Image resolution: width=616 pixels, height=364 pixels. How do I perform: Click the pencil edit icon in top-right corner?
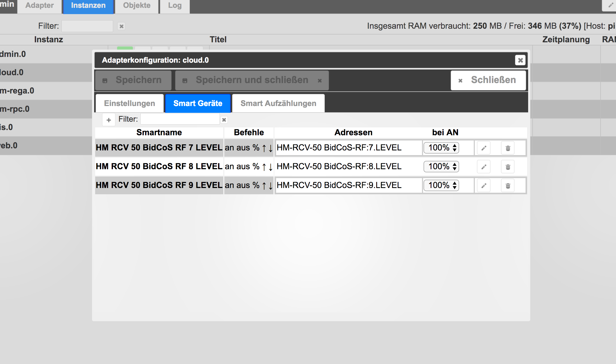point(610,5)
